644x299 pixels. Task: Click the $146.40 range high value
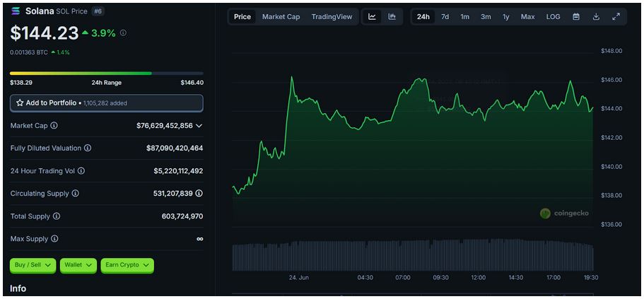click(192, 83)
